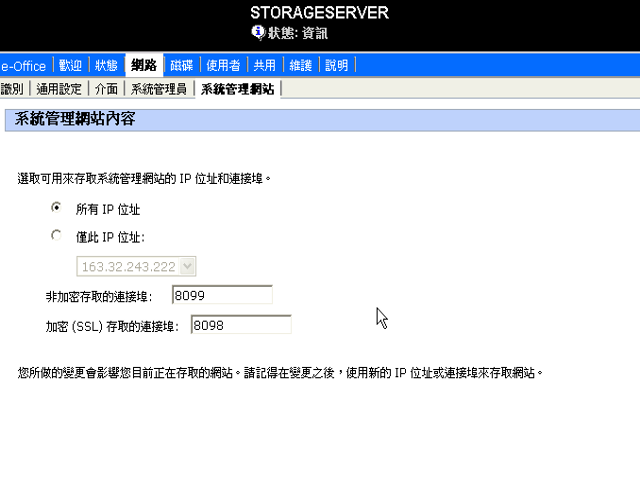This screenshot has height=480, width=640.
Task: Open the 共用 tab
Action: 264,65
